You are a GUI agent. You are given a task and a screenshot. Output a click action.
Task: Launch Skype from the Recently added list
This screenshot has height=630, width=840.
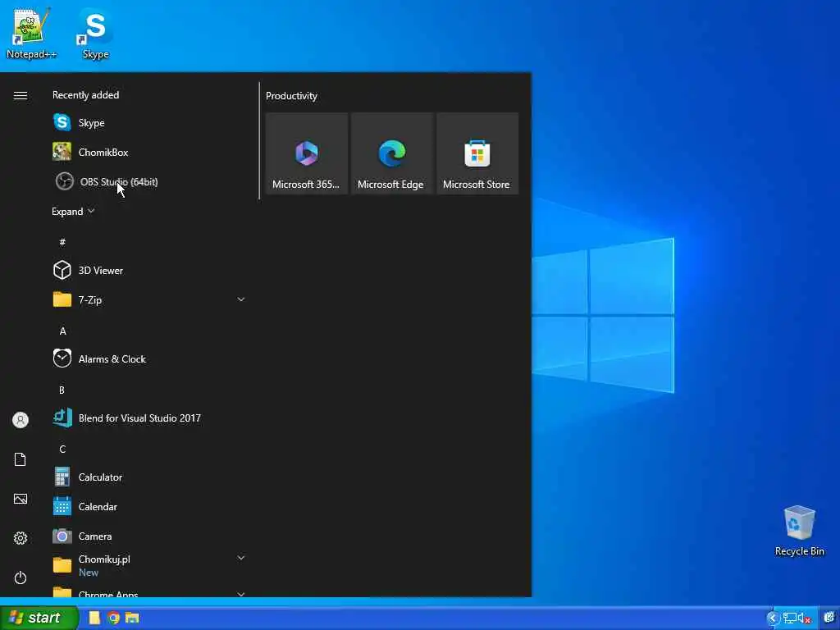click(149, 123)
